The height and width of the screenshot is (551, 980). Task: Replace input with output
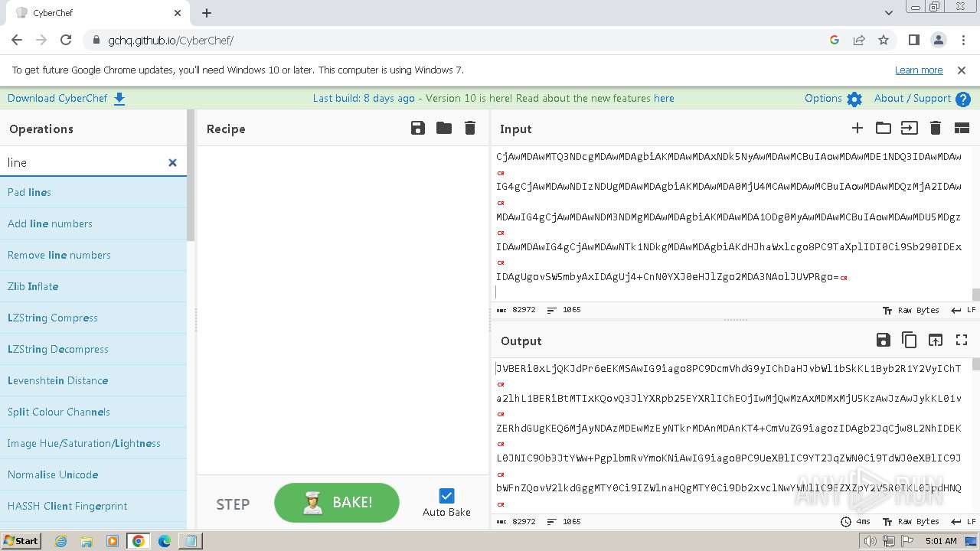(x=936, y=340)
